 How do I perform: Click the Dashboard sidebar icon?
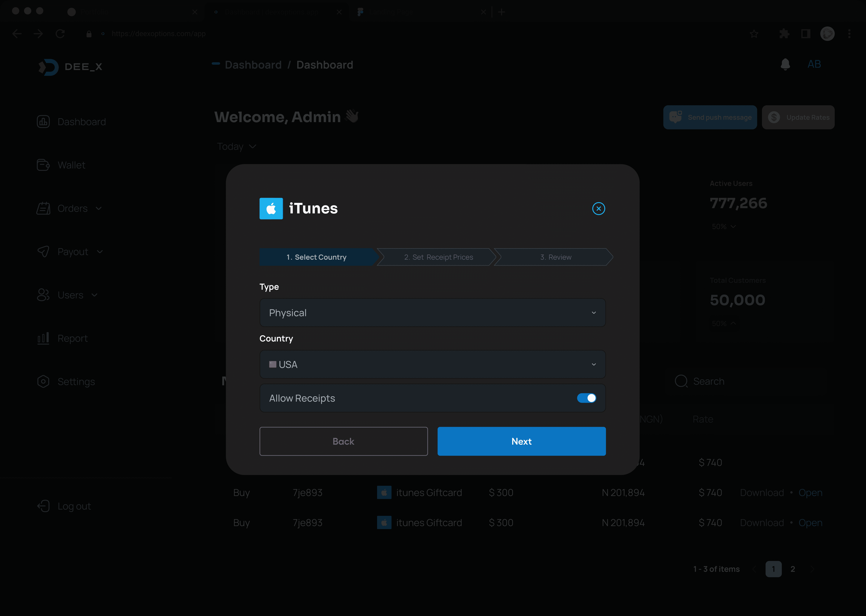43,122
